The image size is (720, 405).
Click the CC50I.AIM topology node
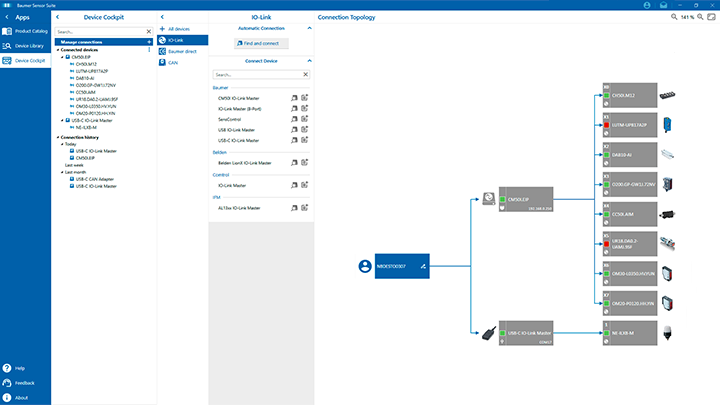[630, 214]
